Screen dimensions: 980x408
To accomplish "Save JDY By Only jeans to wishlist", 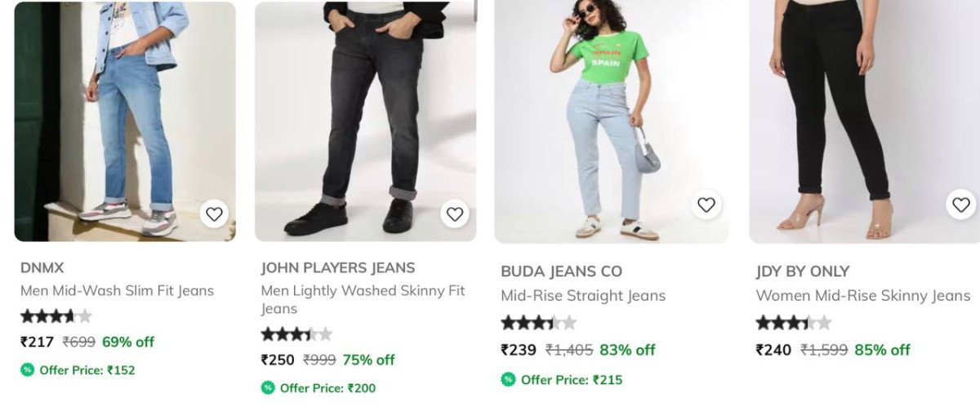I will pyautogui.click(x=961, y=204).
